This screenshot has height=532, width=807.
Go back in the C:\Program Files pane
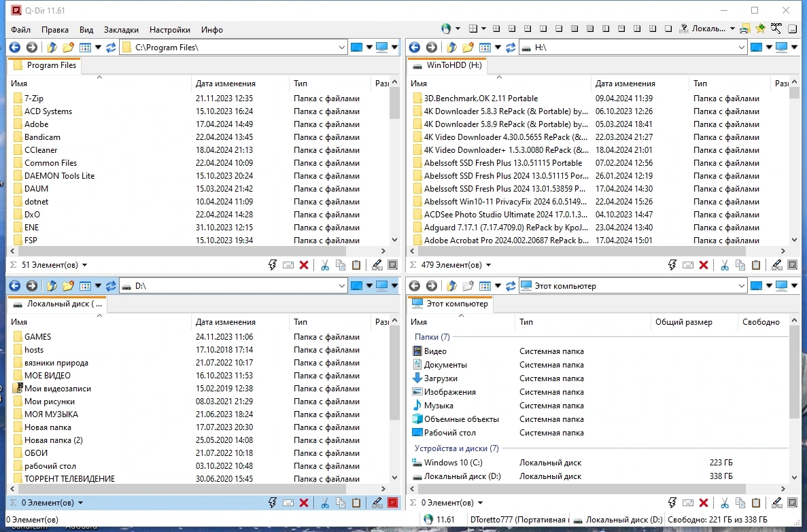click(15, 48)
